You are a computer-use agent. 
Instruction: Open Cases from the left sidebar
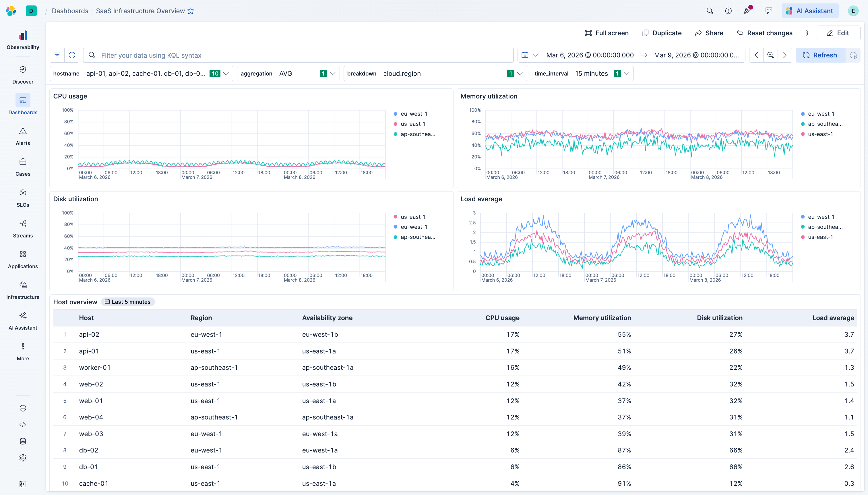tap(23, 167)
